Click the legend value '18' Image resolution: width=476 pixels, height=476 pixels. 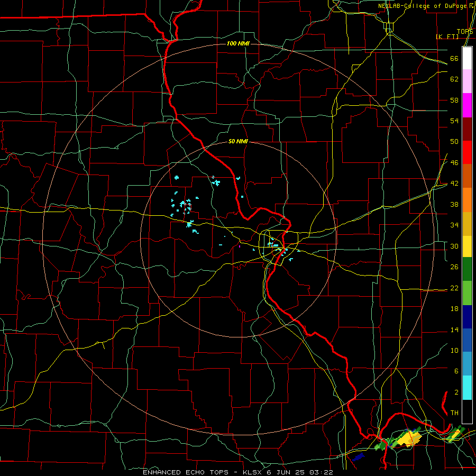point(454,309)
